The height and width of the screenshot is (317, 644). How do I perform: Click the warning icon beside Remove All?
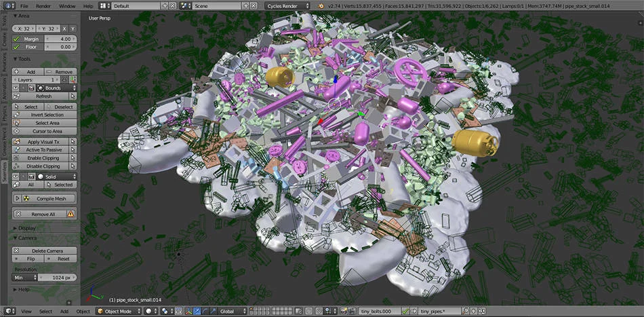coord(71,214)
